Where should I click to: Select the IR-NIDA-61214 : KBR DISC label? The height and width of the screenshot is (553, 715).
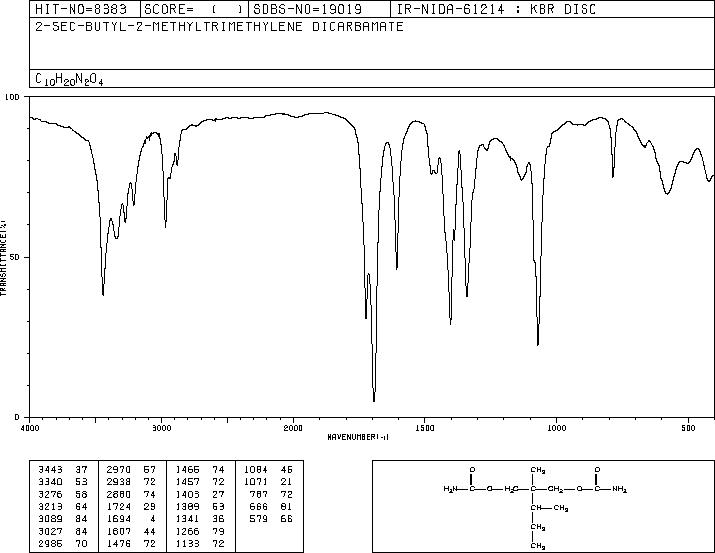tap(496, 9)
